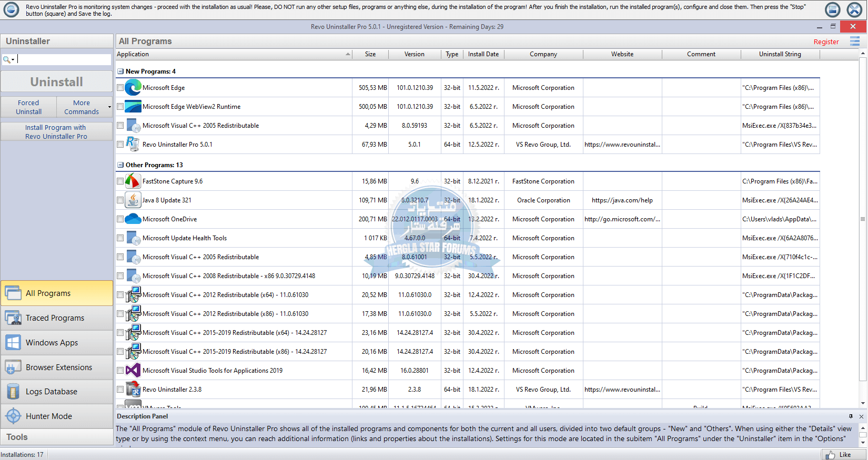Click the big Uninstall button
The width and height of the screenshot is (868, 460).
(57, 82)
